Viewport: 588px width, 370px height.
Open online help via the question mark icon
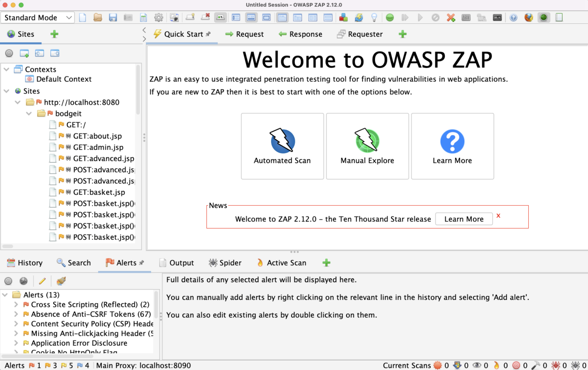click(514, 17)
